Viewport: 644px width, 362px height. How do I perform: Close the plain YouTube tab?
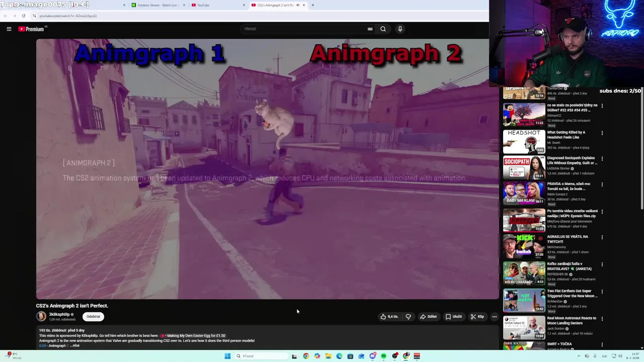[244, 5]
